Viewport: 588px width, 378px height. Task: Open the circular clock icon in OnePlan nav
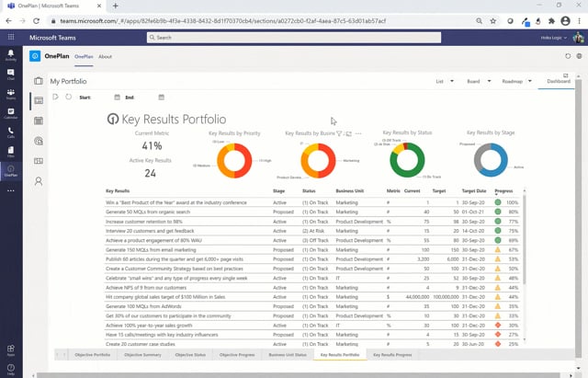39,141
